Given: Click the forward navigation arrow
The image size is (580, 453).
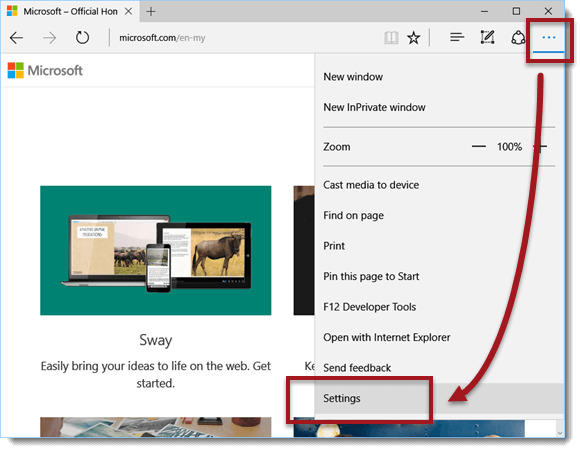Looking at the screenshot, I should point(49,38).
